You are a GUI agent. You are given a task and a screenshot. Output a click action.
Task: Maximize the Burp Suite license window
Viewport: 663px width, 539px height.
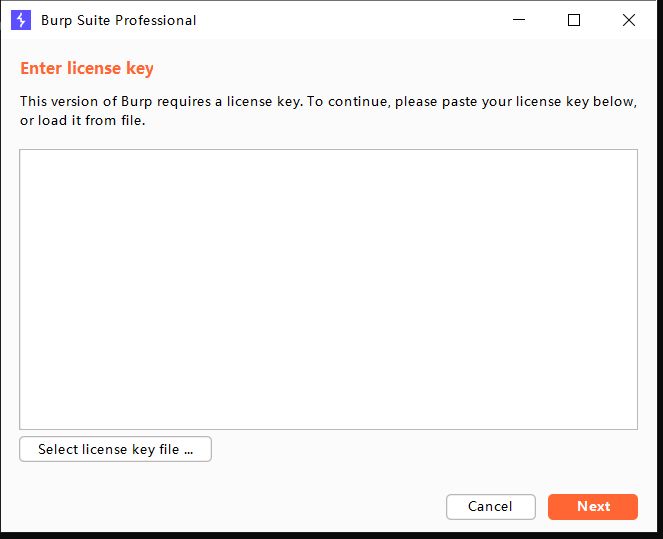[574, 20]
